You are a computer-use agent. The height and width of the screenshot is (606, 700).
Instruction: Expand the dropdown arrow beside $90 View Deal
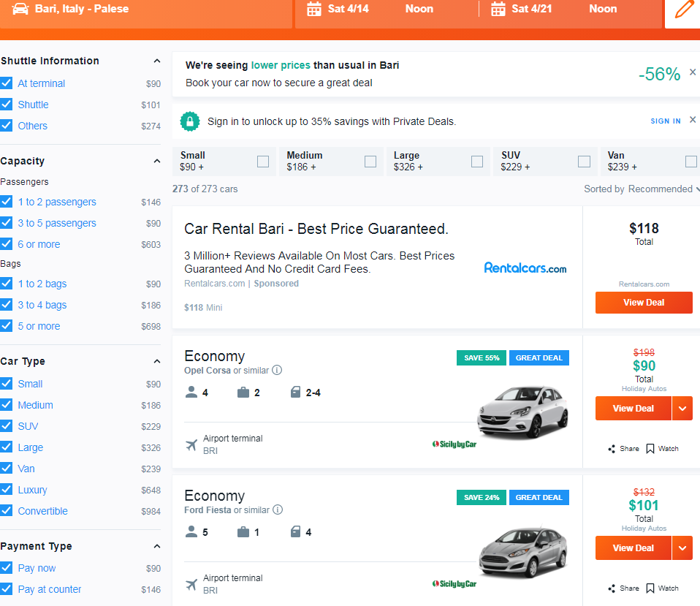point(682,408)
